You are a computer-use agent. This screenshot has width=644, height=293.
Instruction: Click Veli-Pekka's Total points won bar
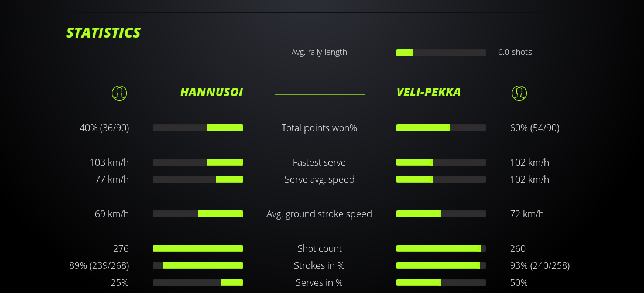click(x=441, y=128)
